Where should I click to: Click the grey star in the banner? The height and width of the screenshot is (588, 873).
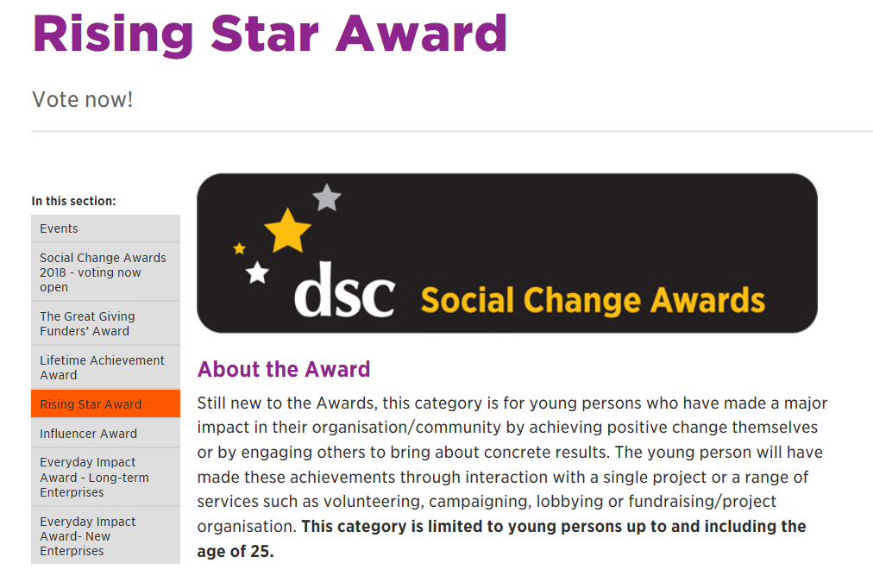(327, 198)
